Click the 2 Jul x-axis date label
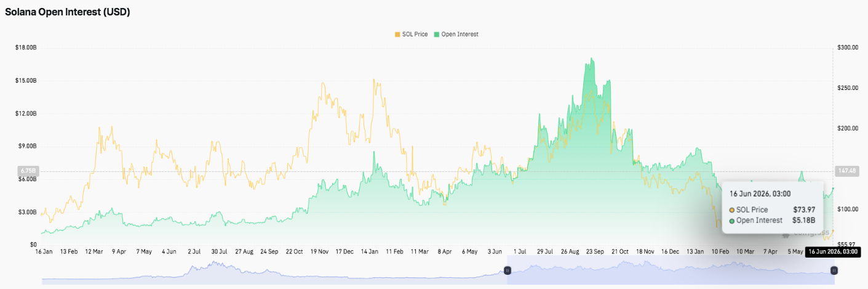The width and height of the screenshot is (868, 289). [194, 252]
